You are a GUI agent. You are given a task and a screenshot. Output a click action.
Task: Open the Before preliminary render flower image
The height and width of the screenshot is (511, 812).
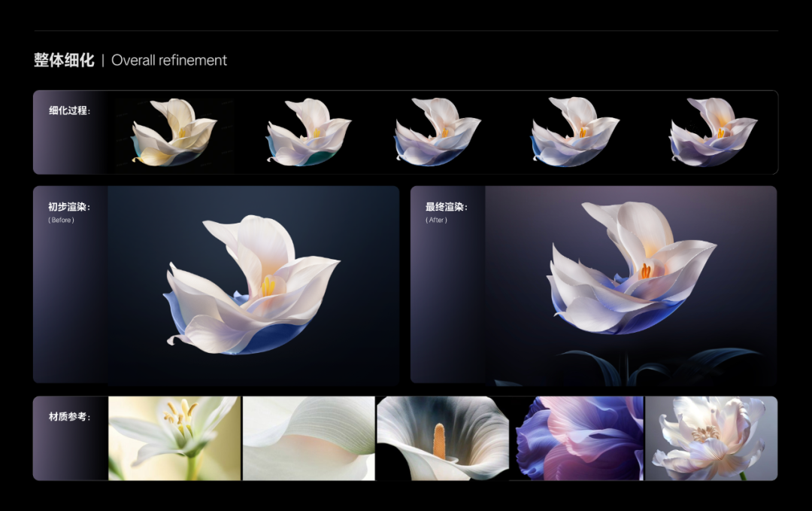pyautogui.click(x=253, y=284)
